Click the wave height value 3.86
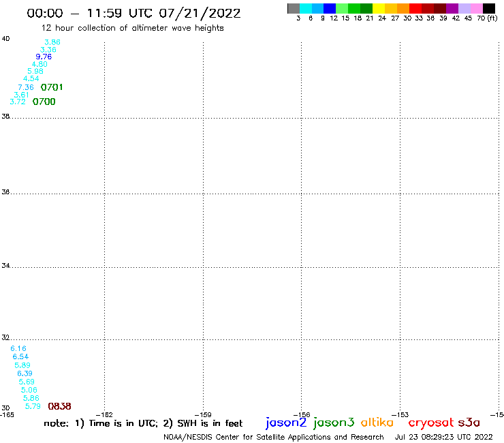Viewport: 504px width, 443px height. (52, 42)
